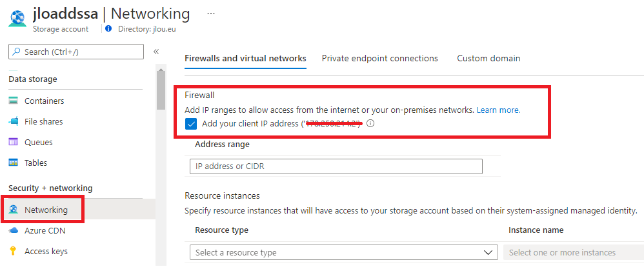Click the Containers icon in sidebar
The width and height of the screenshot is (644, 269).
14,101
